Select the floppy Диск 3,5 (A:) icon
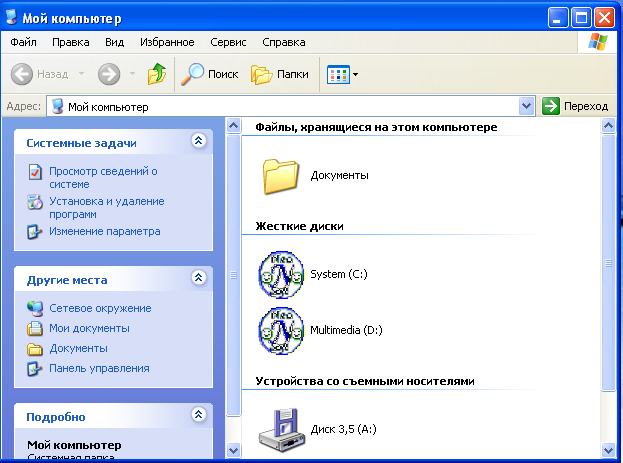Screen dimensions: 623x463 pos(282,430)
